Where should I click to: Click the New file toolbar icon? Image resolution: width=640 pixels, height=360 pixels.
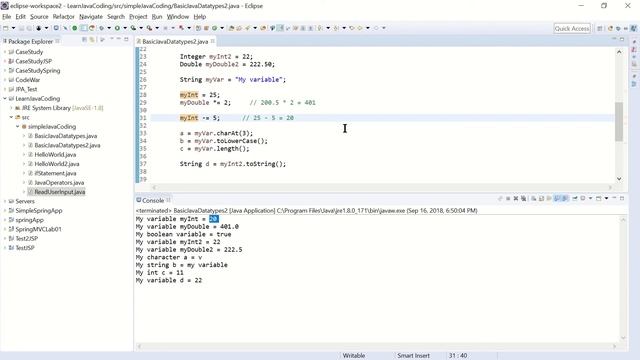5,28
